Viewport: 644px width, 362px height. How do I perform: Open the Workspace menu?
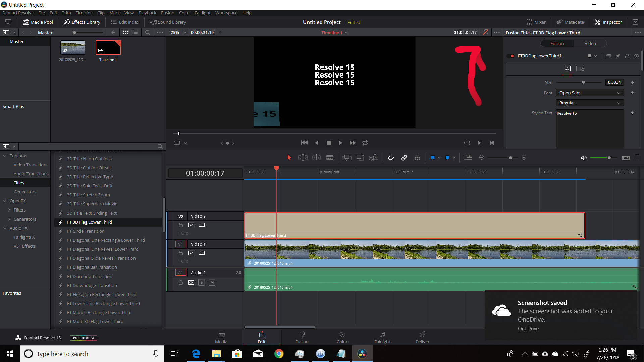click(226, 13)
